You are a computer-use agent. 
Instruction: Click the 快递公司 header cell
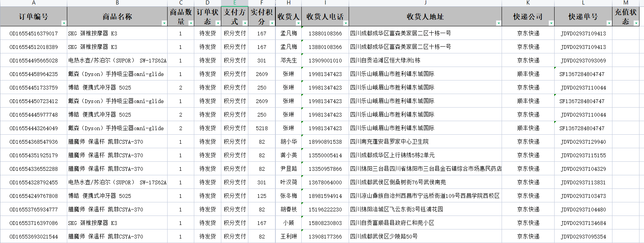[528, 16]
